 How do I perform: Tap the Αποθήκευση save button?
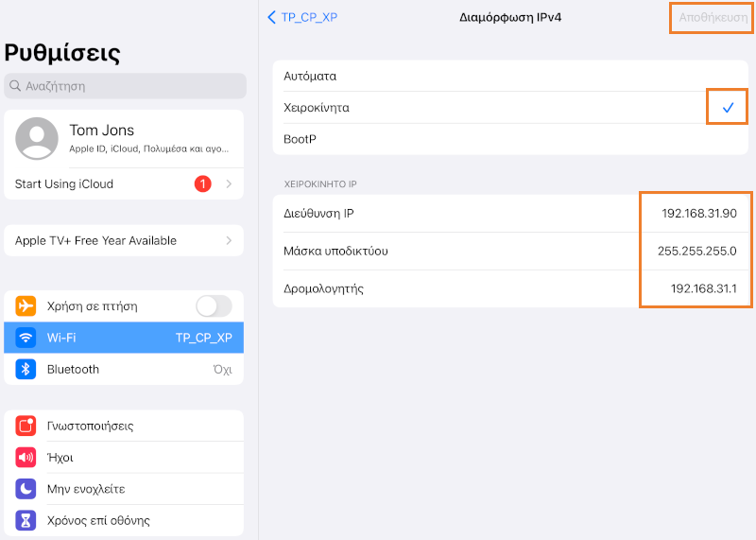tap(713, 17)
